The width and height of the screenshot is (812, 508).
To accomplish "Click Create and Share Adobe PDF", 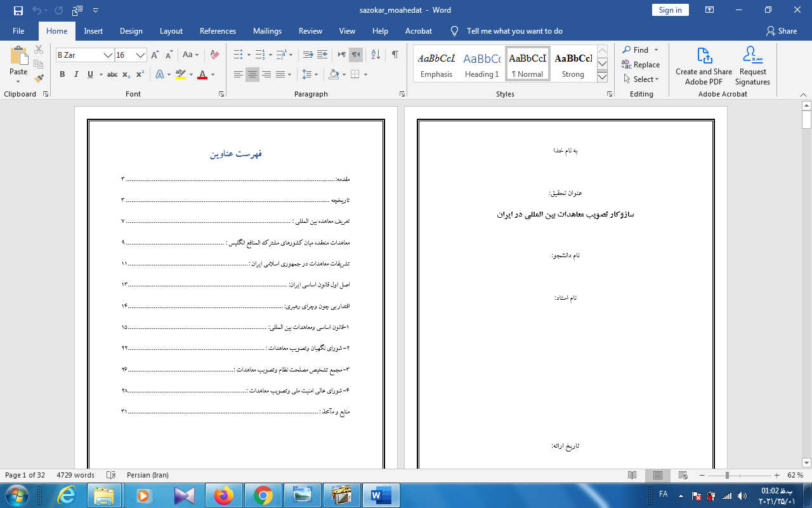I will point(704,65).
